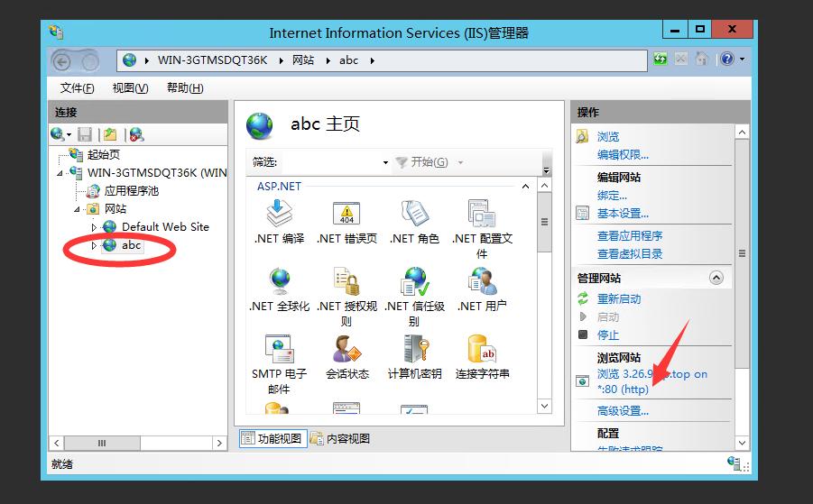Open the 高级设置... link
The height and width of the screenshot is (504, 813).
[623, 411]
